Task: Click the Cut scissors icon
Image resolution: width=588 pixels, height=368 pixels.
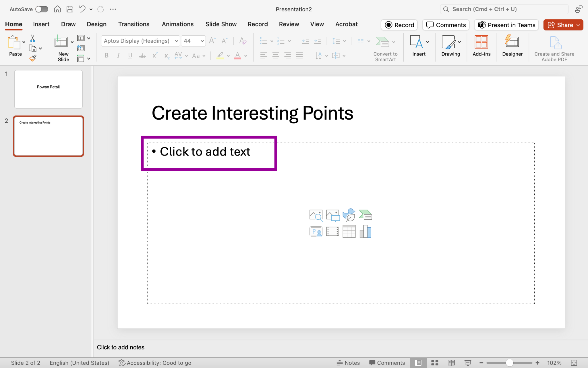Action: pos(33,38)
